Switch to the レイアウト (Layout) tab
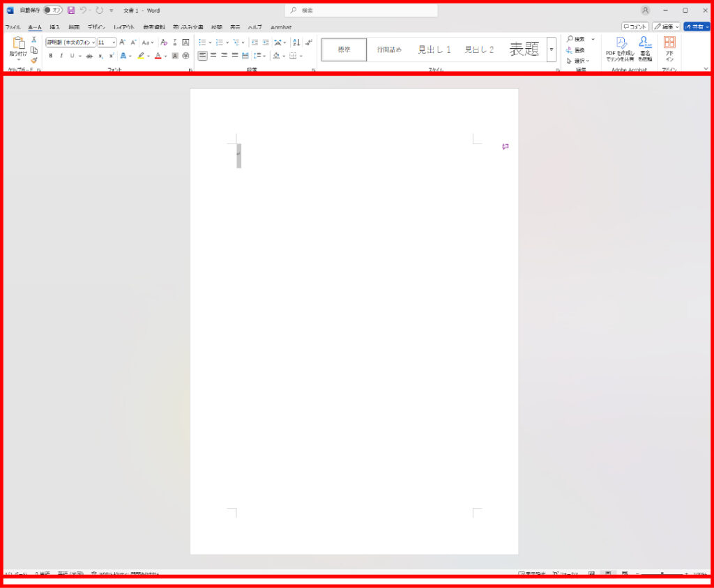 point(124,27)
